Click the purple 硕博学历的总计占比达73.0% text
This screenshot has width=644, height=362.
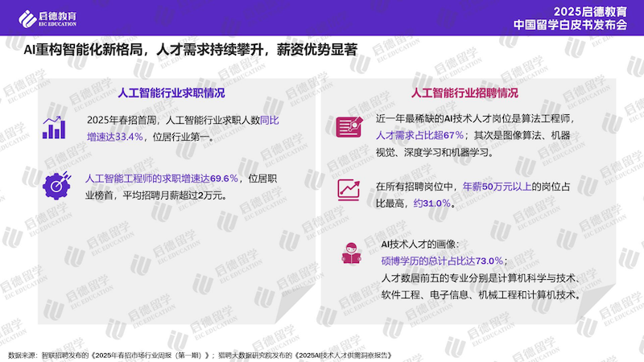443,260
